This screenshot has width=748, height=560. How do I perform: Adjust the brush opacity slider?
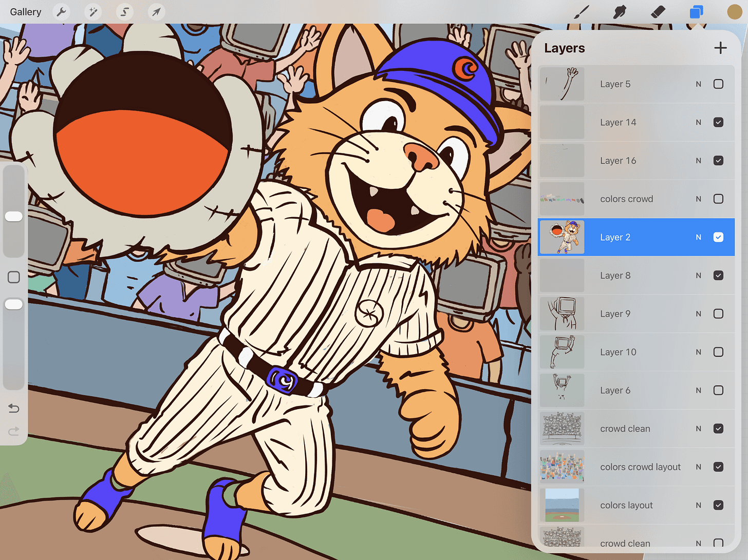point(14,304)
